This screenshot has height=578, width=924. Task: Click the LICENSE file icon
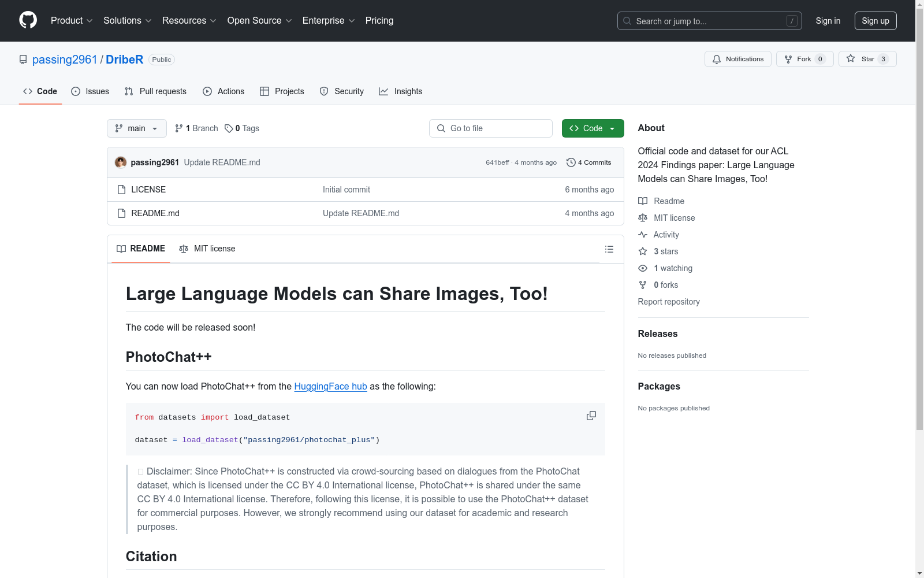121,190
